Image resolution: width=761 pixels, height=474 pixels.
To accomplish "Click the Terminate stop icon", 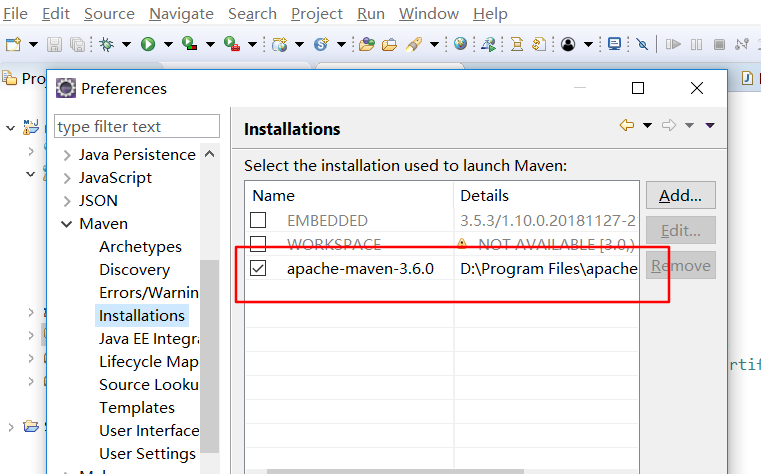I will click(719, 45).
